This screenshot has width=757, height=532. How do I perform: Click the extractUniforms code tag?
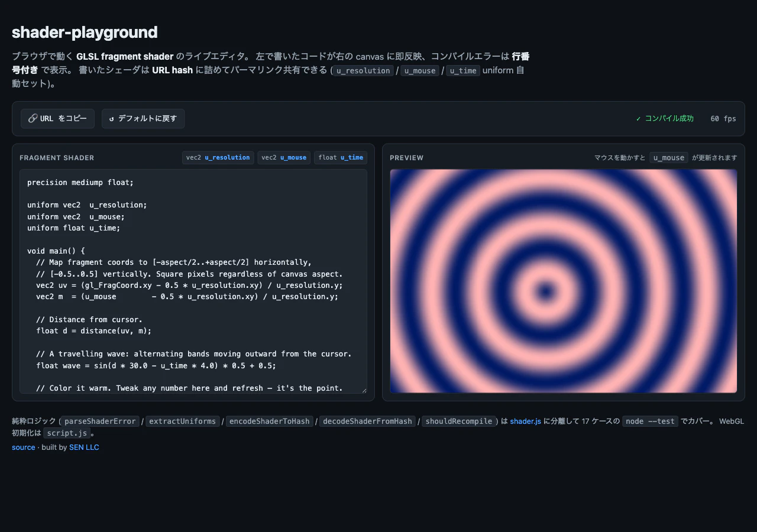coord(182,421)
